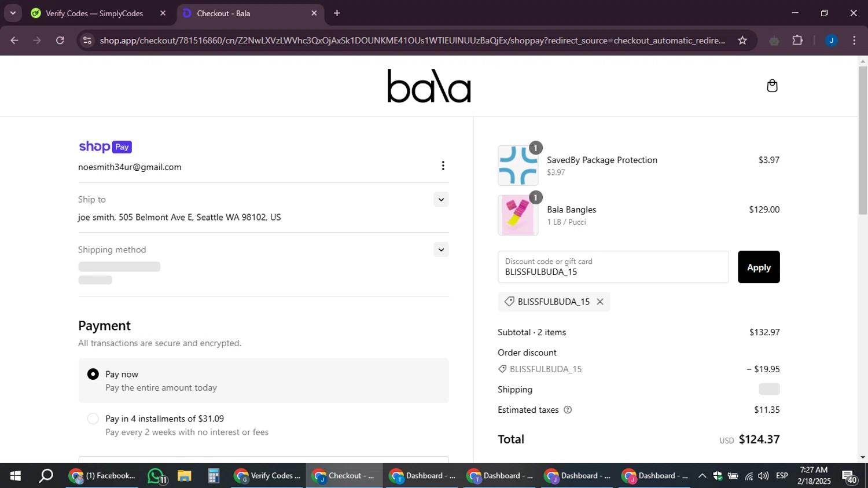Image resolution: width=868 pixels, height=488 pixels.
Task: Click the noesmith34ur@gmail.com email text
Action: [x=130, y=167]
